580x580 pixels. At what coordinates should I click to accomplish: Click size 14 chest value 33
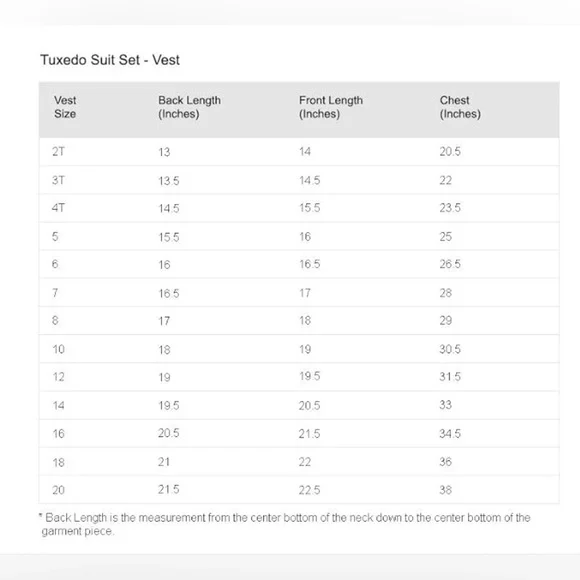pyautogui.click(x=445, y=405)
